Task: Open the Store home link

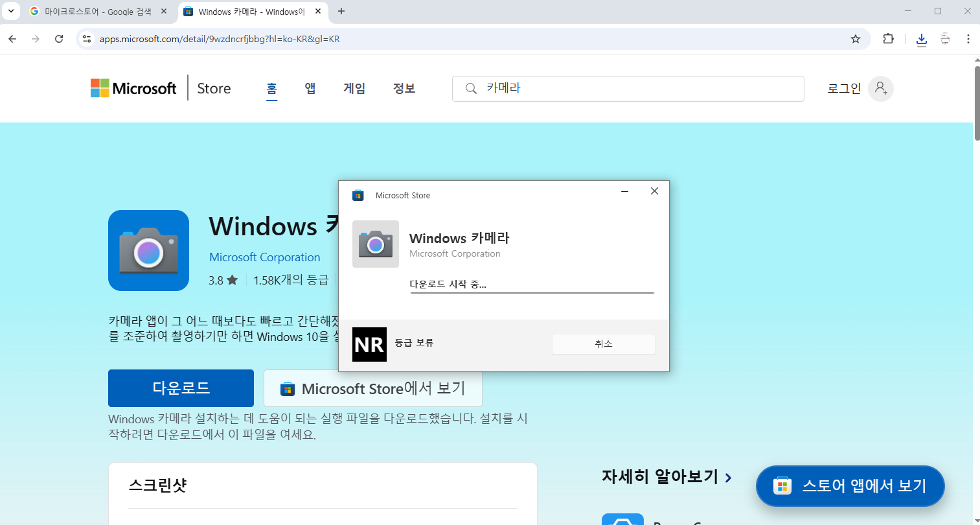Action: pyautogui.click(x=214, y=88)
